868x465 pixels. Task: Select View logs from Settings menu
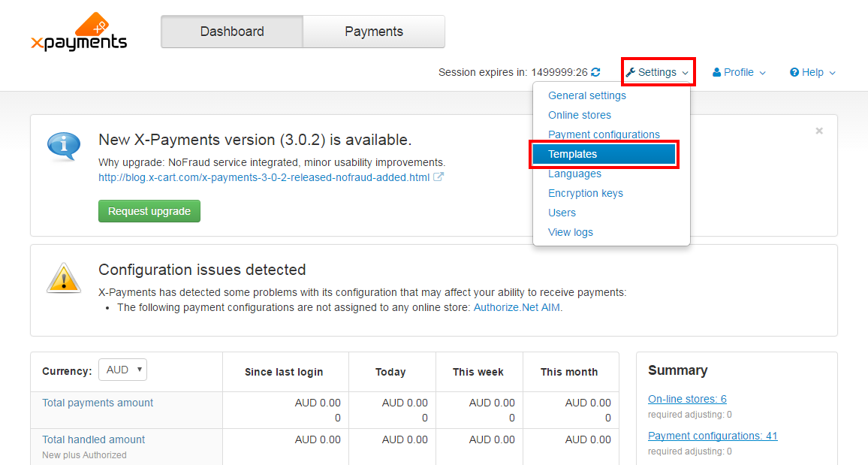[x=570, y=232]
